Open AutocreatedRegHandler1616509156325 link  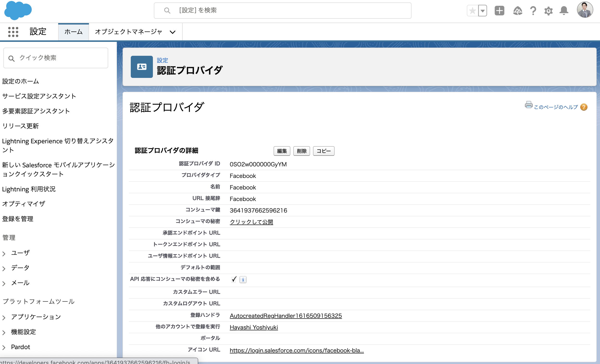pos(286,316)
